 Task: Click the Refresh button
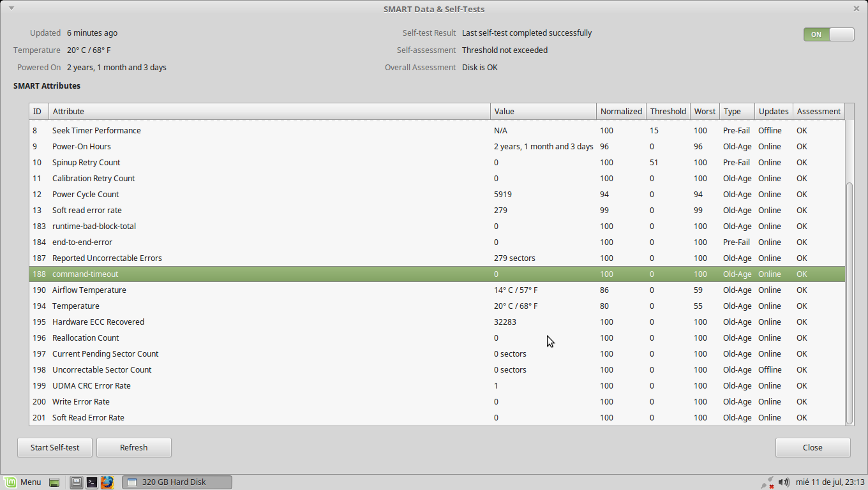(x=134, y=447)
